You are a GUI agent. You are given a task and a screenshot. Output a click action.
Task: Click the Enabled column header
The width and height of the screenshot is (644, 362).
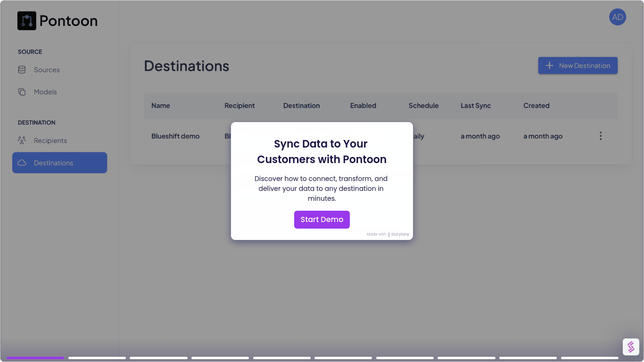(x=363, y=106)
